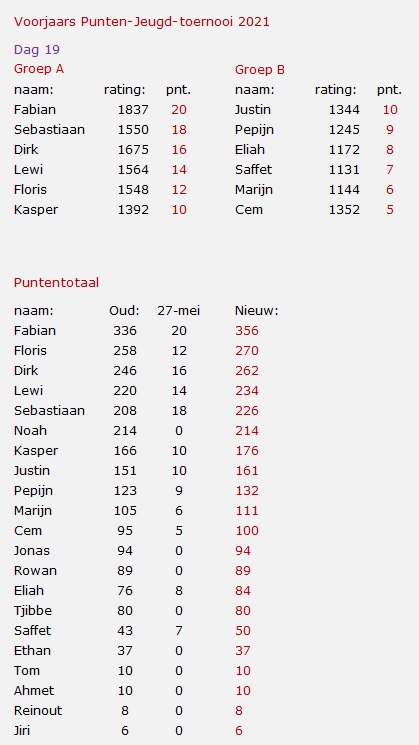Click Tjibbe in the Puntentotaal list
Screen dimensions: 419x745
(33, 611)
